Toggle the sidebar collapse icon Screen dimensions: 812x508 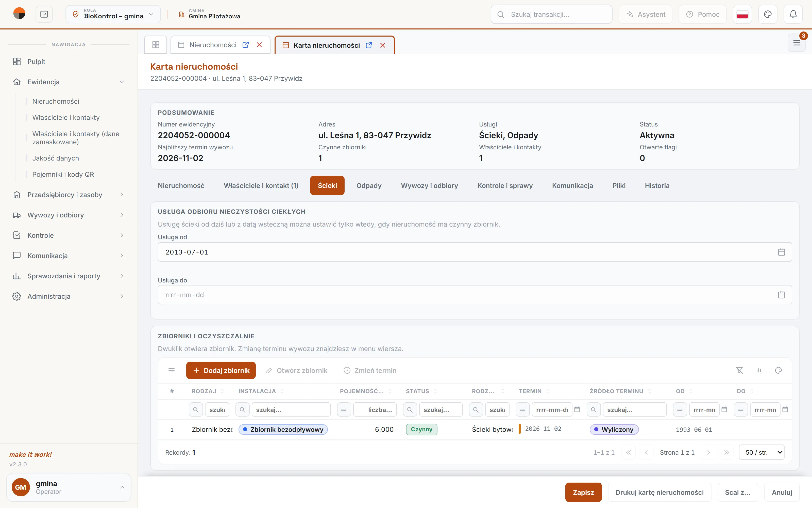(x=44, y=14)
